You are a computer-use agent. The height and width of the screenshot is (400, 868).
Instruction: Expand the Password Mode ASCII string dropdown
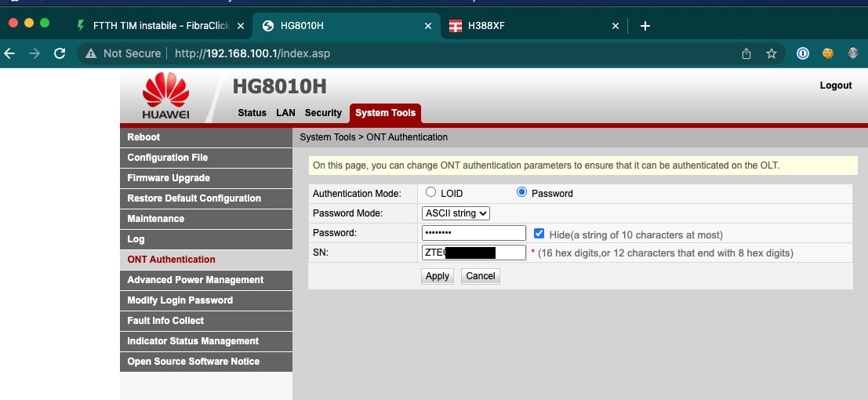(x=456, y=213)
